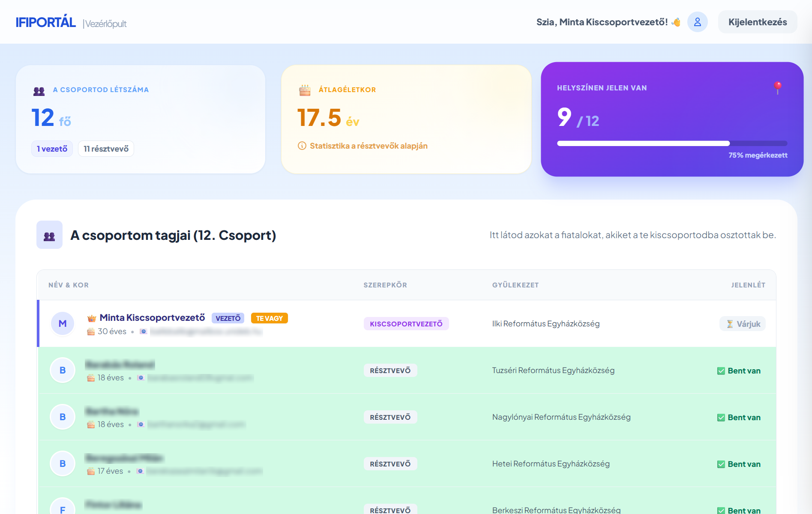
Task: Click the A csoportom tagjai (12. Csoport) heading
Action: [x=173, y=235]
